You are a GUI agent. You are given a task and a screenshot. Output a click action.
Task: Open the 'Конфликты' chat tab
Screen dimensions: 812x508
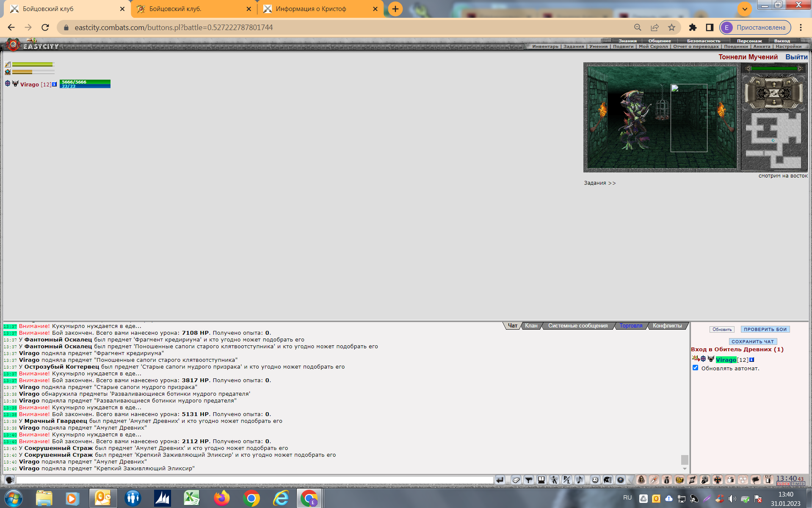click(667, 325)
